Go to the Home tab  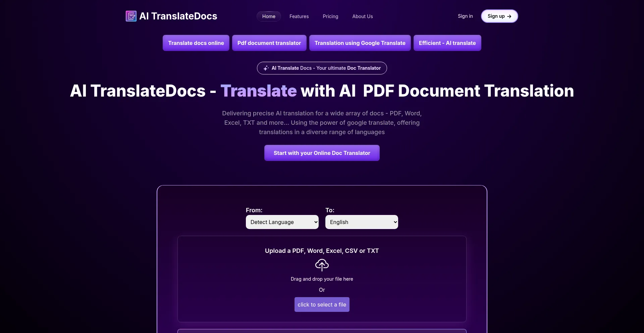pyautogui.click(x=269, y=16)
